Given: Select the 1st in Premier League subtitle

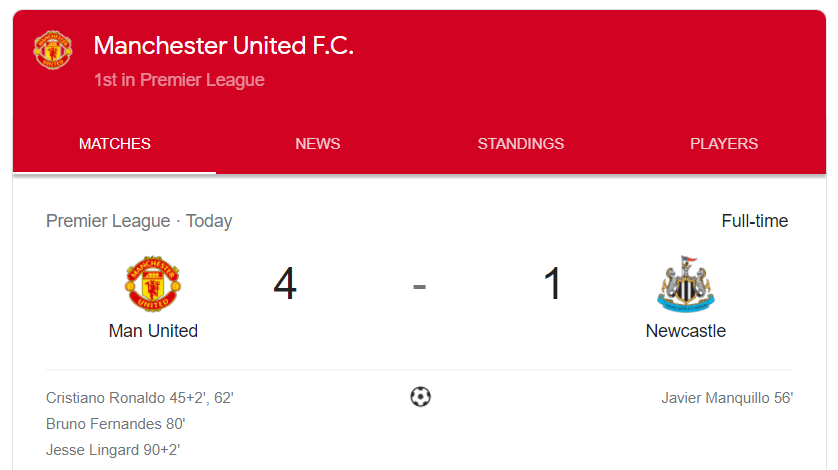Looking at the screenshot, I should coord(179,80).
